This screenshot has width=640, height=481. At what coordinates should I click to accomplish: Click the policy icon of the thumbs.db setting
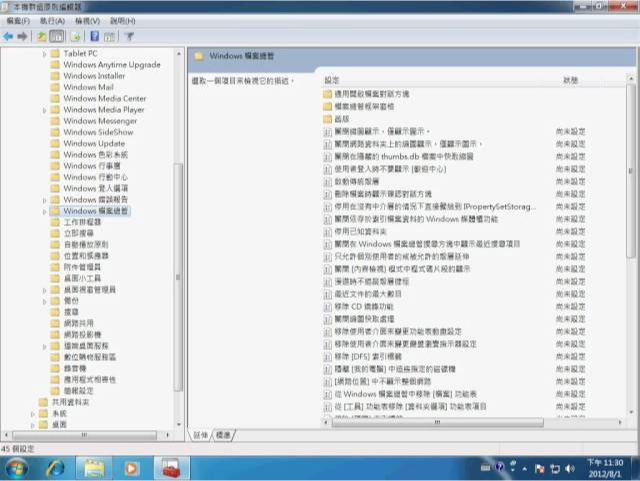[327, 156]
